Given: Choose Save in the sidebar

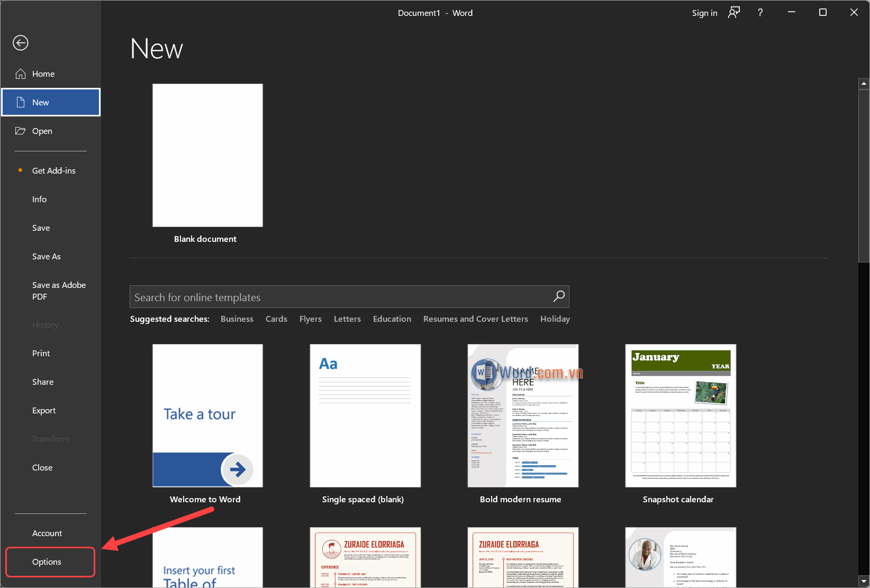Looking at the screenshot, I should point(51,228).
